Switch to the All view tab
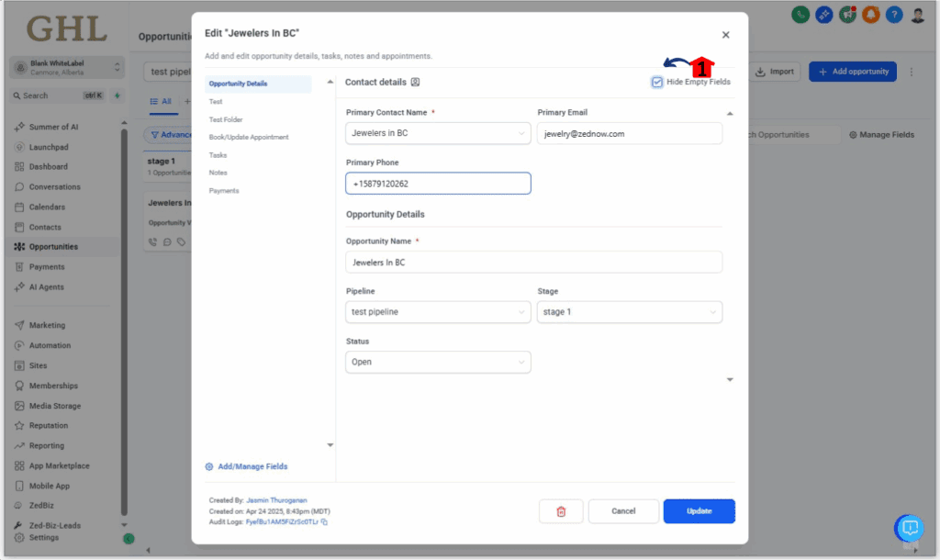This screenshot has height=560, width=940. pyautogui.click(x=161, y=102)
